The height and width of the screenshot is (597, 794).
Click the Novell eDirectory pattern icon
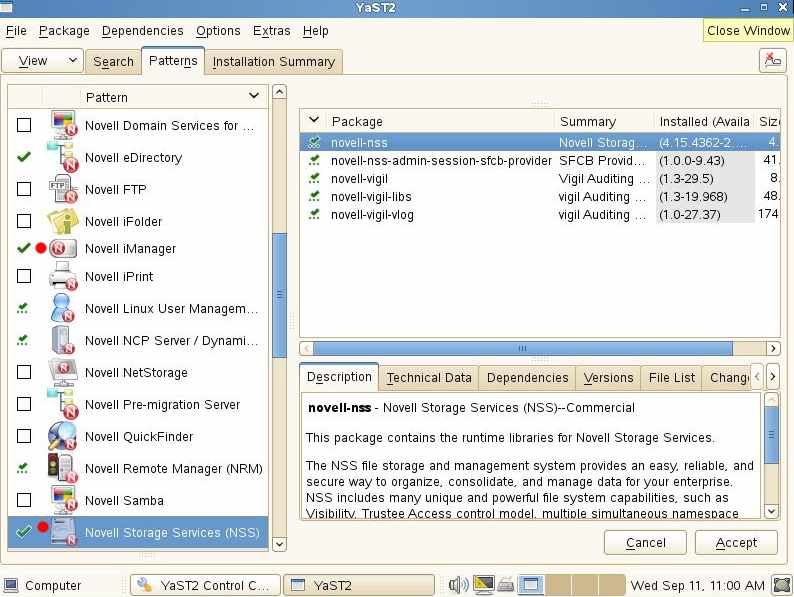coord(64,157)
